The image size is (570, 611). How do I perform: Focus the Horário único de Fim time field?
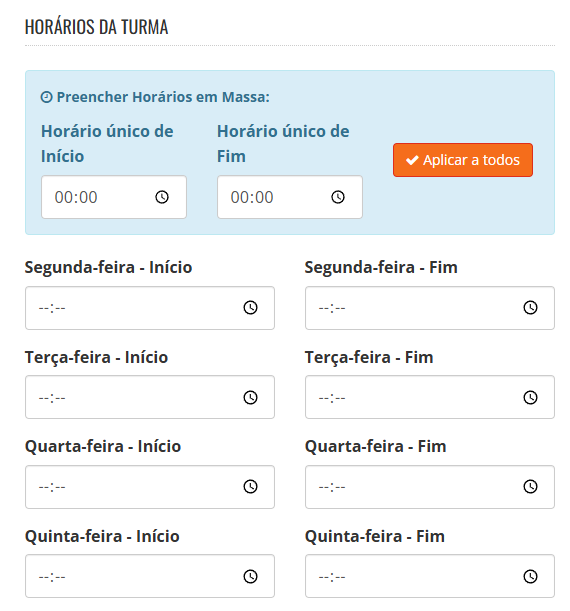pos(290,197)
